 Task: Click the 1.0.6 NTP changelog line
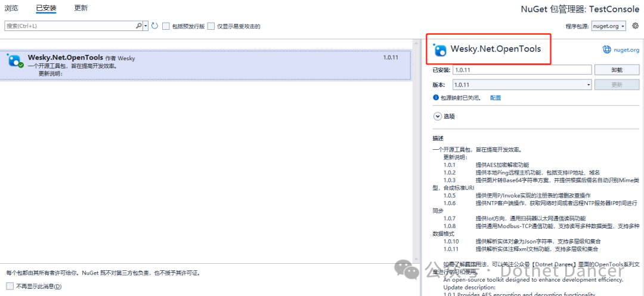tap(540, 203)
